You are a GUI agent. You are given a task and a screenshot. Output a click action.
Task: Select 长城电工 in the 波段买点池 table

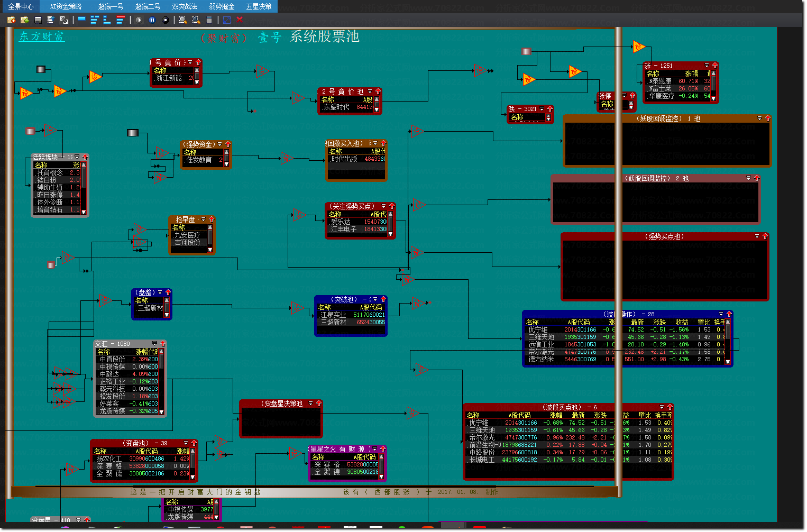pos(482,460)
